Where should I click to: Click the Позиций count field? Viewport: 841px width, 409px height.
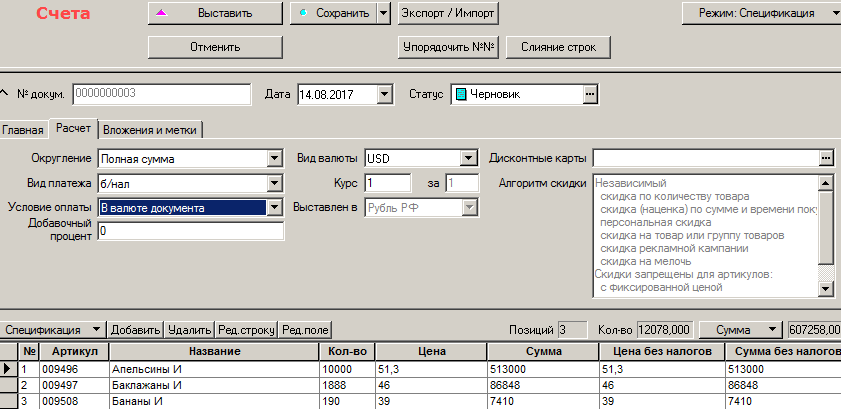(x=572, y=330)
